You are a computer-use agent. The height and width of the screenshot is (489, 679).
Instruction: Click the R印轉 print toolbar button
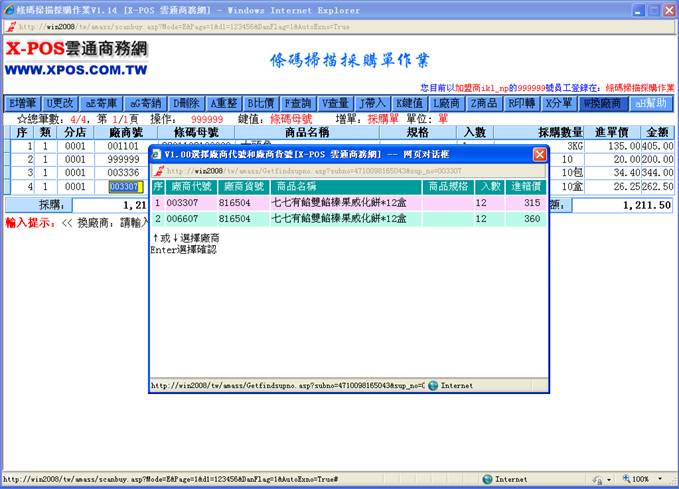point(523,103)
